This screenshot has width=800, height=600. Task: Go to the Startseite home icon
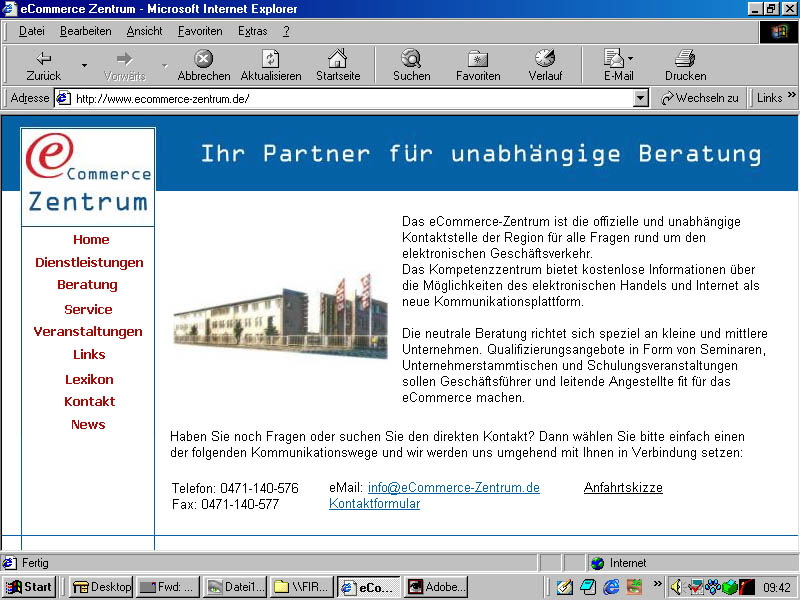point(338,65)
